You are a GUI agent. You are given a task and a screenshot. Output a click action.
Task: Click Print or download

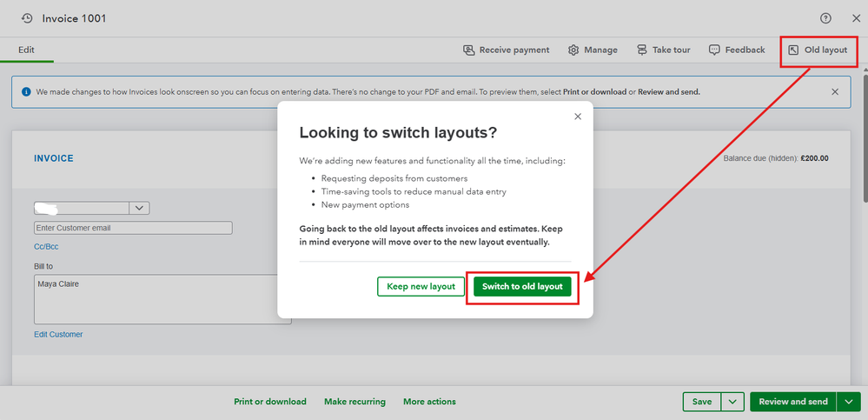[x=270, y=402]
